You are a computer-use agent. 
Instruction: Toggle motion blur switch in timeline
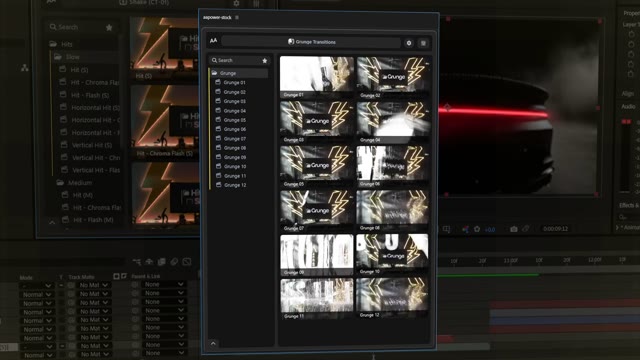pyautogui.click(x=174, y=262)
